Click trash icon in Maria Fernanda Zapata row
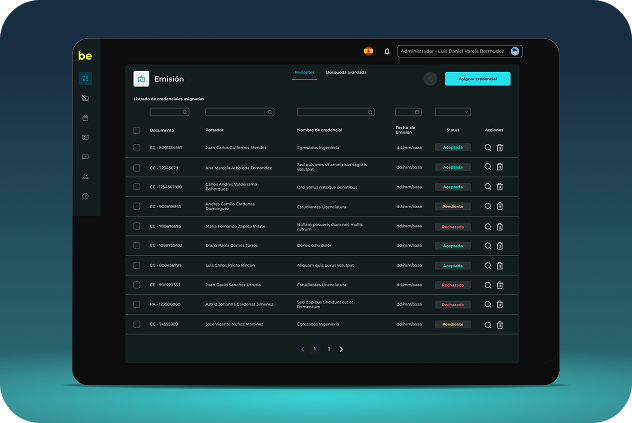The width and height of the screenshot is (632, 423). [500, 227]
